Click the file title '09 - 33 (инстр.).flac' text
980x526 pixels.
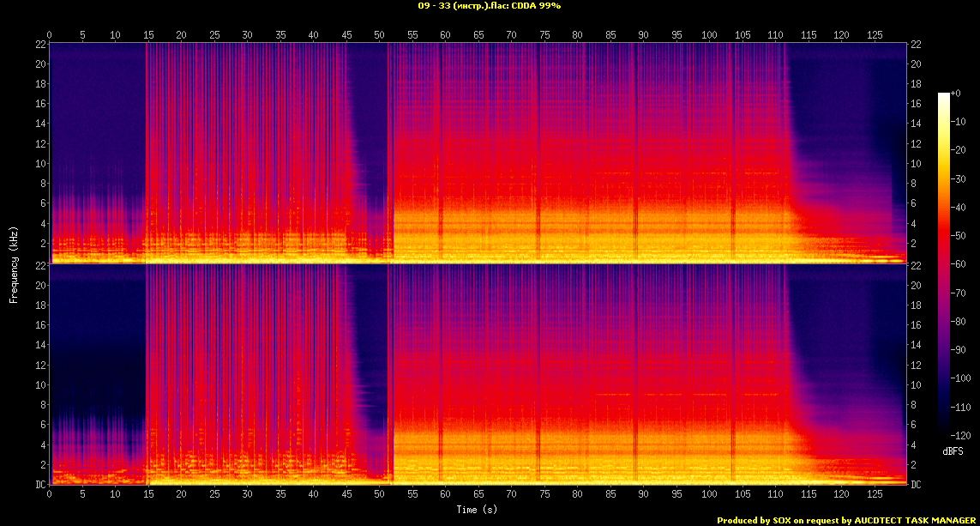466,5
